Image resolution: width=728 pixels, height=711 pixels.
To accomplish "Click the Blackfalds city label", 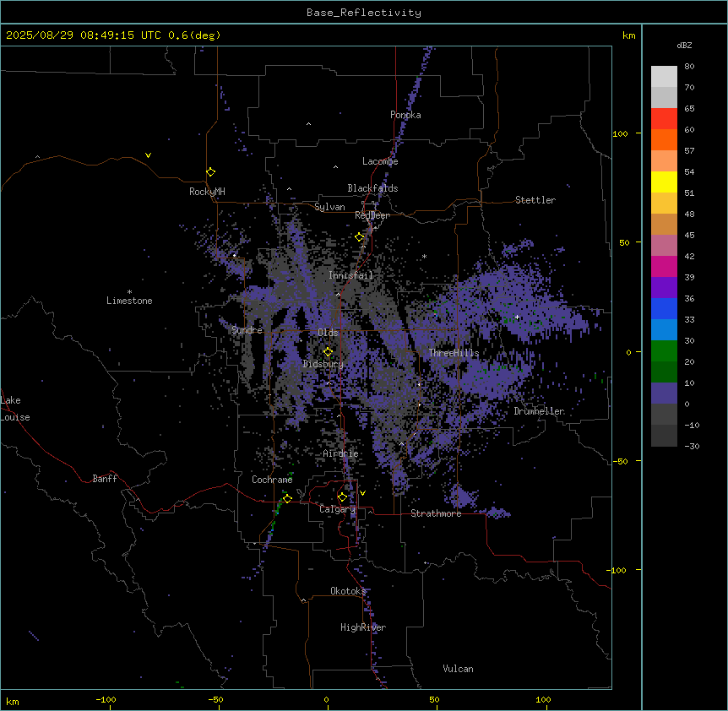I will click(x=372, y=188).
